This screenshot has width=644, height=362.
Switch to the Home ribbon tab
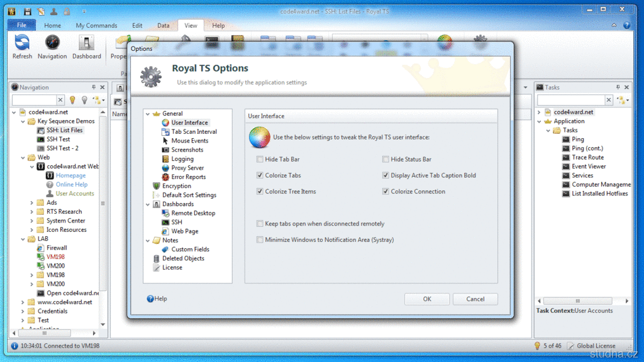coord(53,25)
